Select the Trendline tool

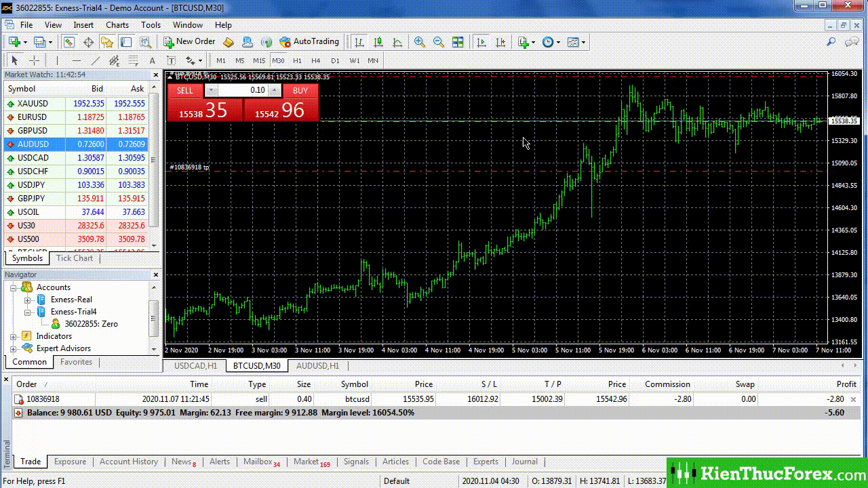95,60
